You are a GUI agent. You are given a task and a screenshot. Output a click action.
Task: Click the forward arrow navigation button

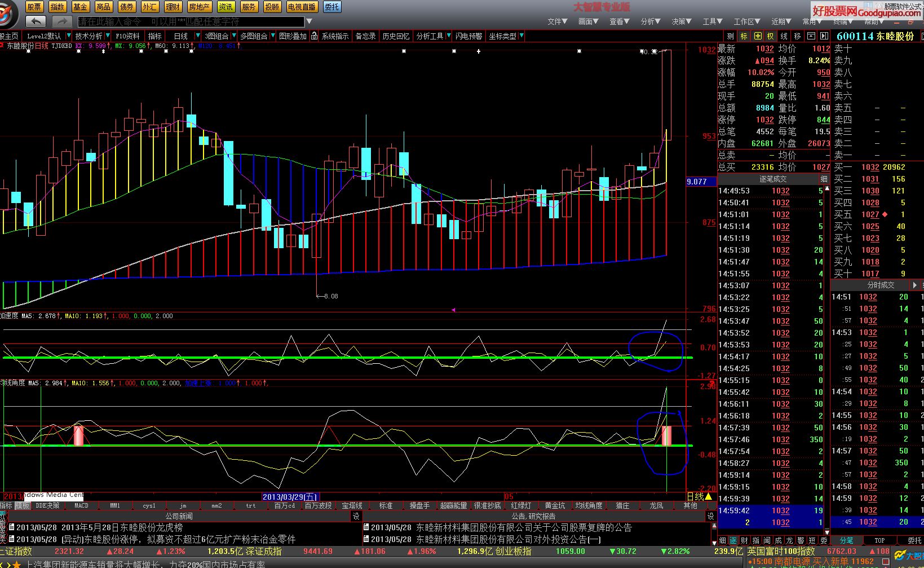(x=61, y=21)
